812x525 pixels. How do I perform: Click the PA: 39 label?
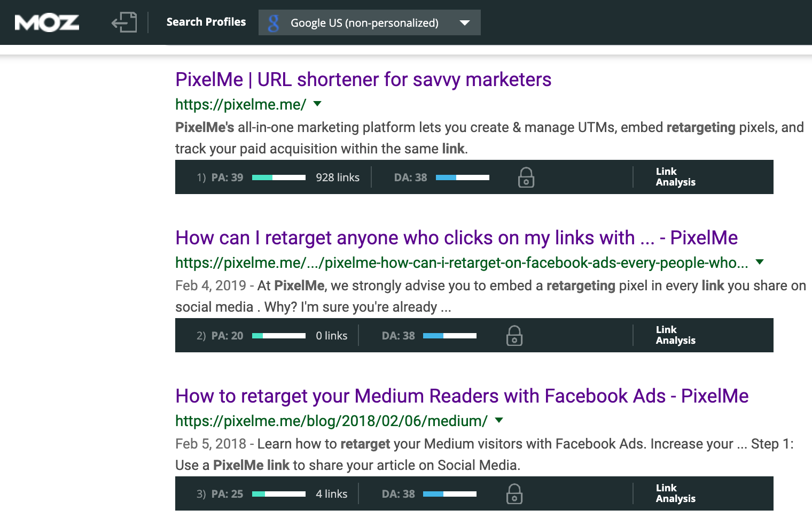(x=227, y=177)
